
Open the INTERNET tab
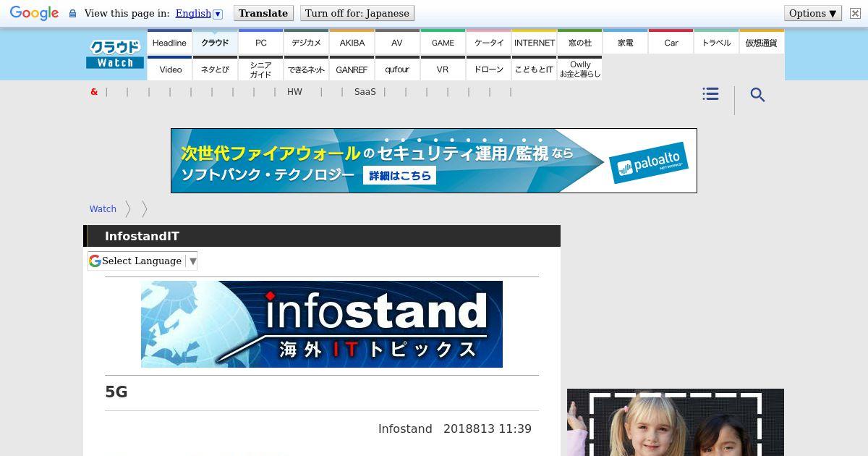tap(534, 42)
